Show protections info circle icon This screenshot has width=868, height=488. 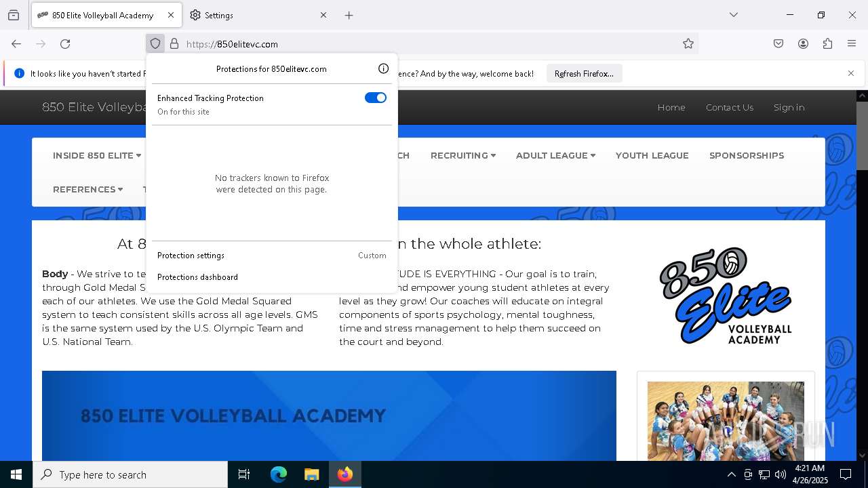tap(383, 68)
